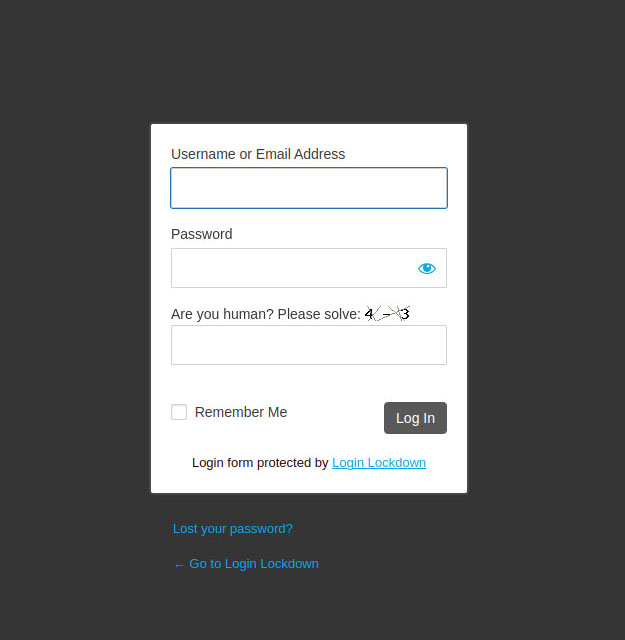Image resolution: width=625 pixels, height=640 pixels.
Task: Follow the Go to Login Lockdown link
Action: coord(253,564)
